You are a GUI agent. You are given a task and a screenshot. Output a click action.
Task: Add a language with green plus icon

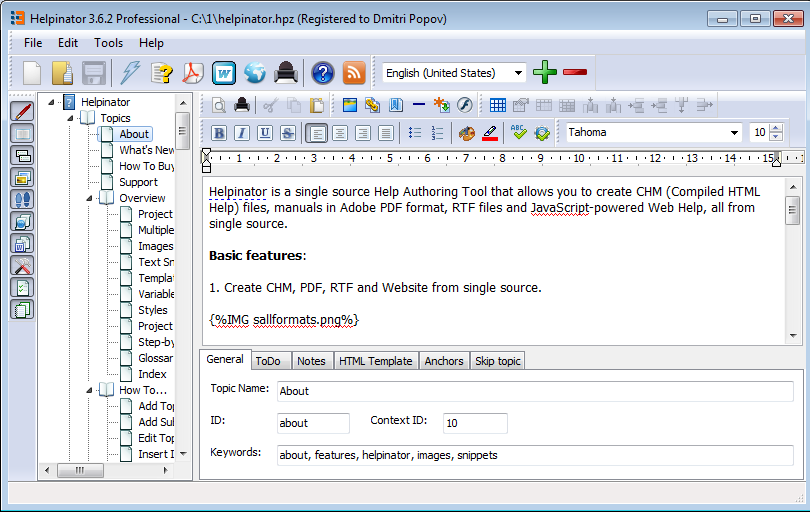coord(545,72)
